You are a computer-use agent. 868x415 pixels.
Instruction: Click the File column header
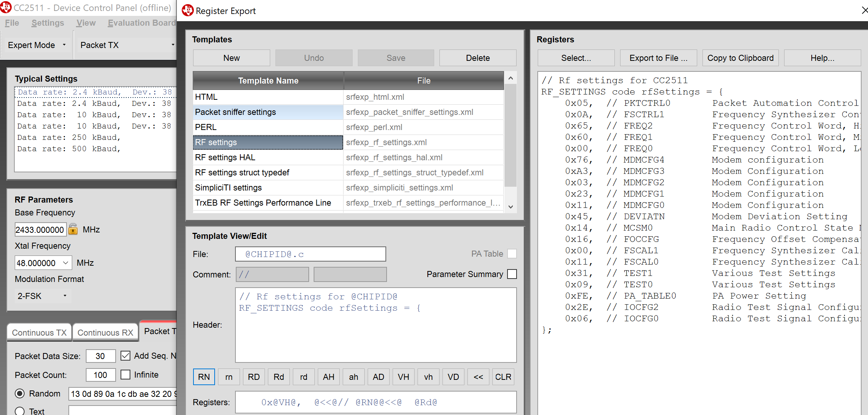(424, 81)
